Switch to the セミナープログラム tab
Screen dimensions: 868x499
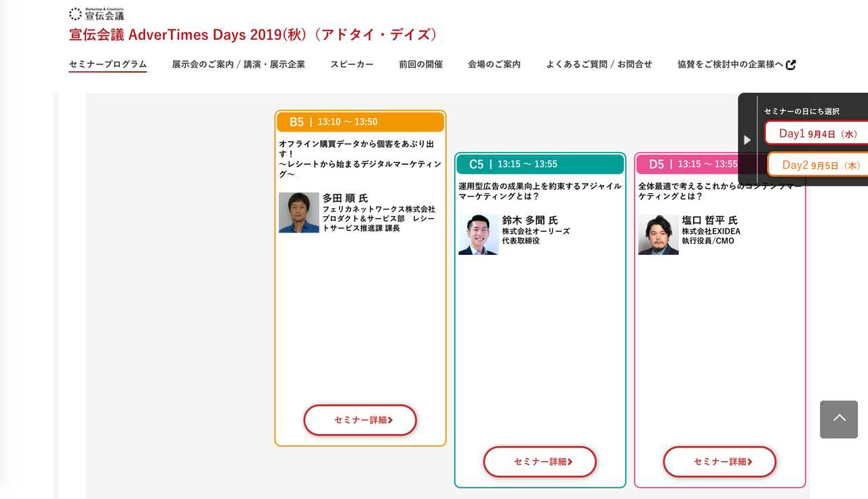[107, 64]
